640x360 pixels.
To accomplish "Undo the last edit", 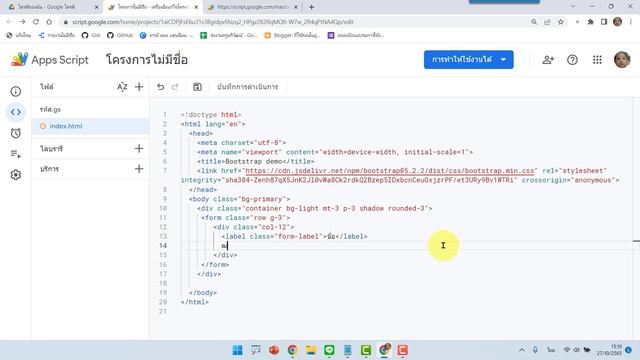I will click(160, 87).
